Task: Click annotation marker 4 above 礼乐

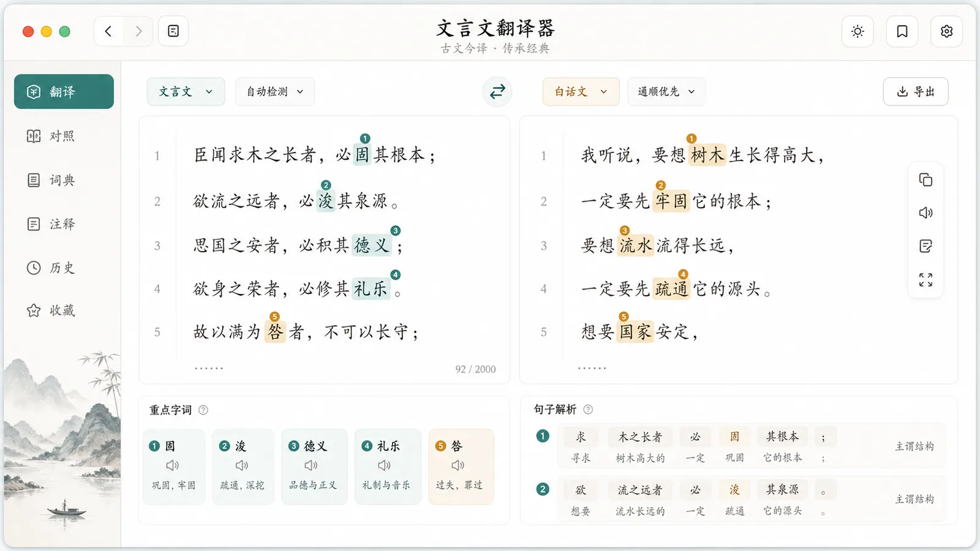Action: pos(396,275)
